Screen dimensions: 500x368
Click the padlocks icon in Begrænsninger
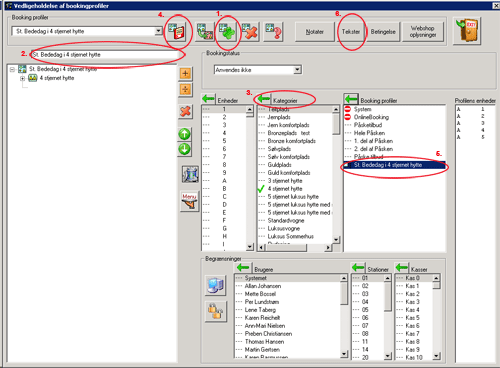(216, 311)
